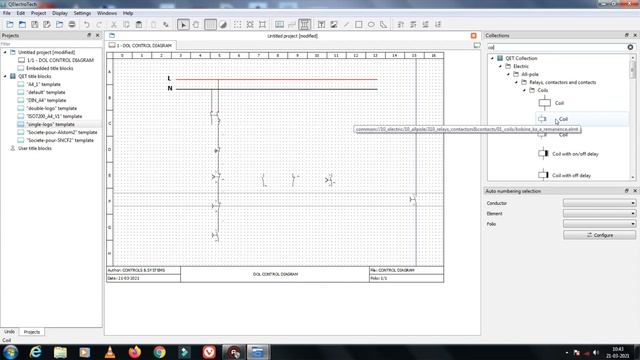Click the Open project toolbar icon
The image size is (640, 360).
[x=22, y=24]
